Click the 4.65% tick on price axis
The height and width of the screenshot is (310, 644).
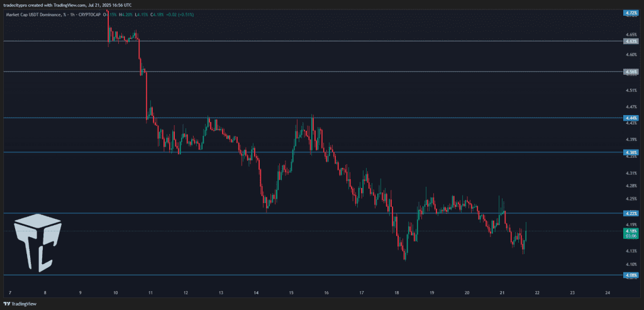tap(630, 36)
